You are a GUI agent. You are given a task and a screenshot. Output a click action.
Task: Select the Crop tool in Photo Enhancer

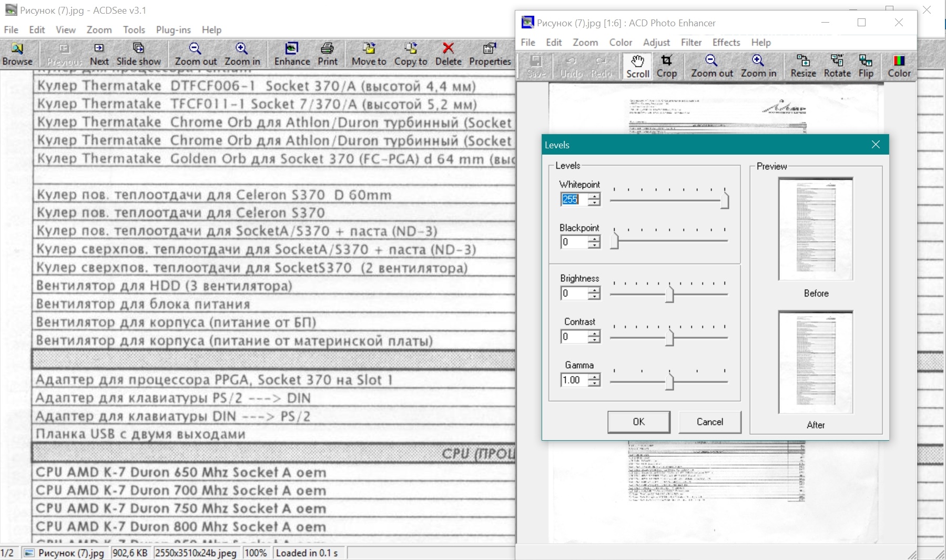coord(666,66)
